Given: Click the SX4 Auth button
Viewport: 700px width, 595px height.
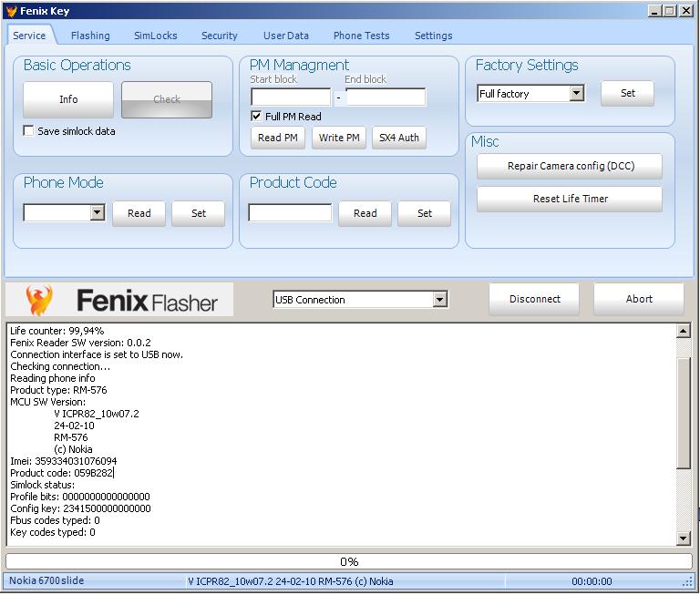Looking at the screenshot, I should [399, 138].
